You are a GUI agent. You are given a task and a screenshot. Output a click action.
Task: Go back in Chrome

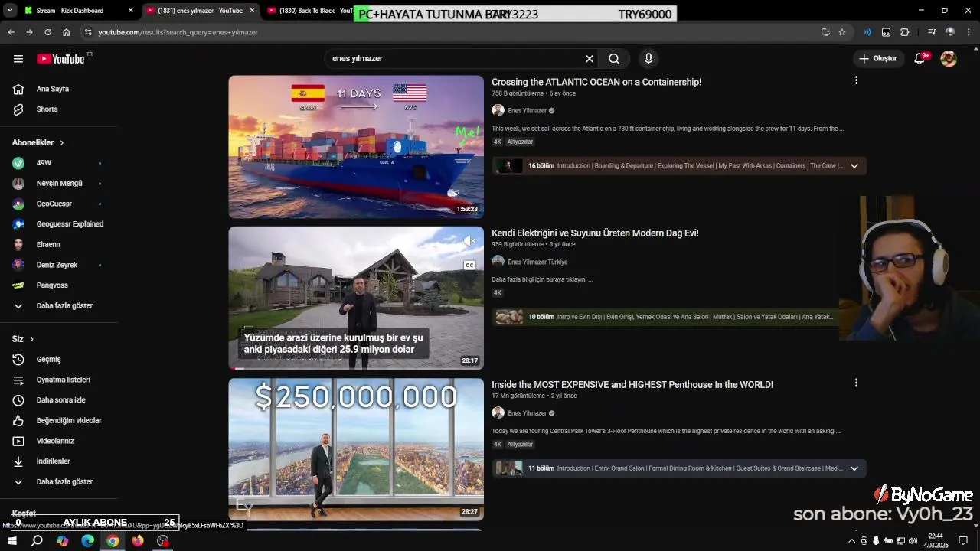pyautogui.click(x=11, y=32)
